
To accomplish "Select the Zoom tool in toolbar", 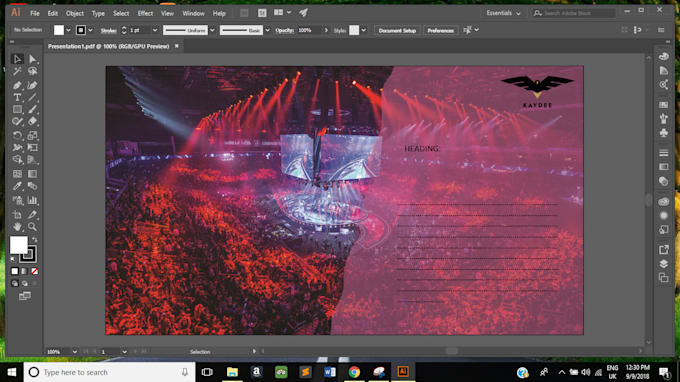I will [x=32, y=227].
